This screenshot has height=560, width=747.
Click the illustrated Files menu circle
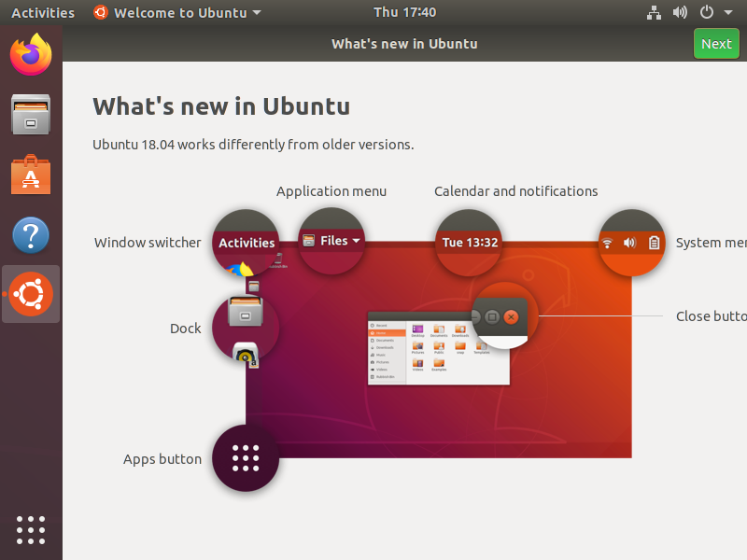coord(331,241)
